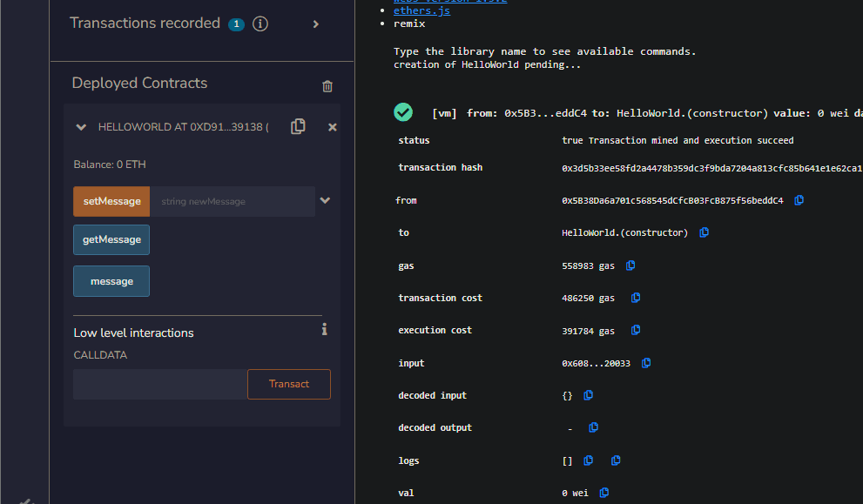Click the 486250 gas transaction cost text
Screen dimensions: 863x504
(588, 299)
